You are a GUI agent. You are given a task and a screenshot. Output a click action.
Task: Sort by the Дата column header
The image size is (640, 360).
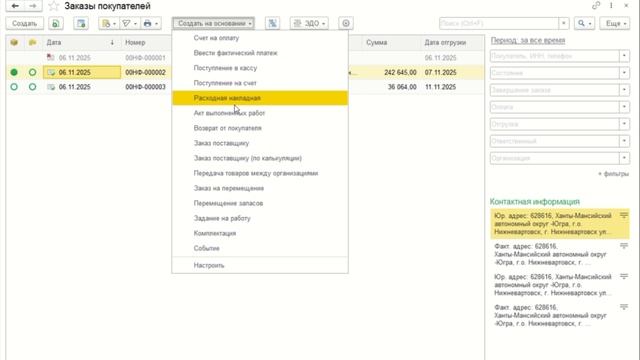click(x=81, y=42)
